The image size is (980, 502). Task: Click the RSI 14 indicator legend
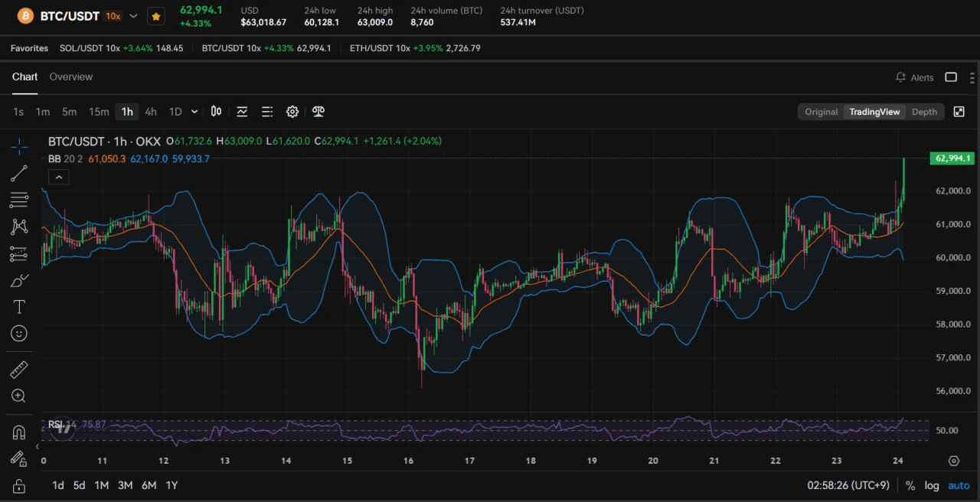point(63,424)
